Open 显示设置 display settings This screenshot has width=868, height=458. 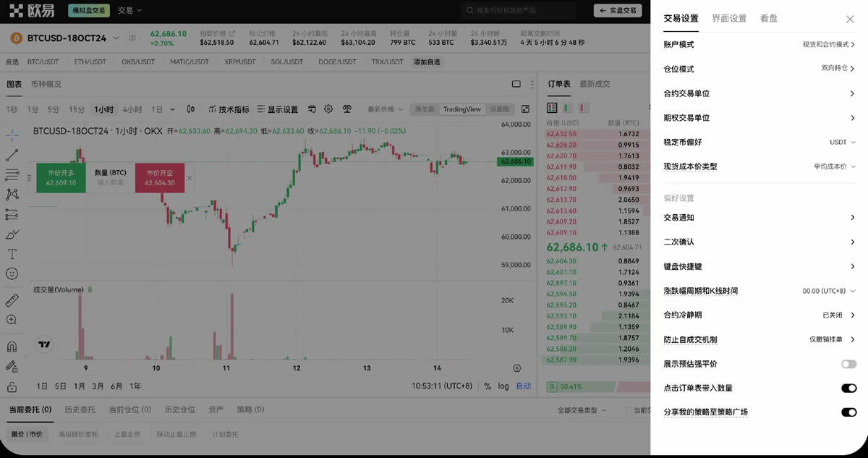pos(277,109)
